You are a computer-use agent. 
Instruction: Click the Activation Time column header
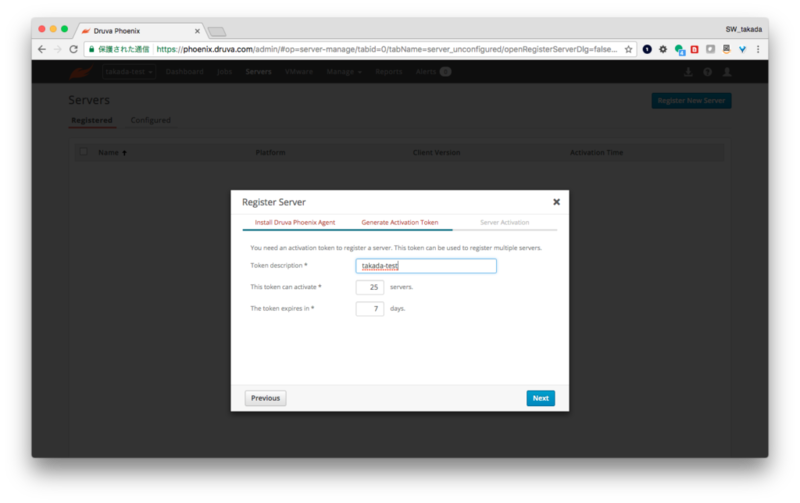pyautogui.click(x=596, y=153)
